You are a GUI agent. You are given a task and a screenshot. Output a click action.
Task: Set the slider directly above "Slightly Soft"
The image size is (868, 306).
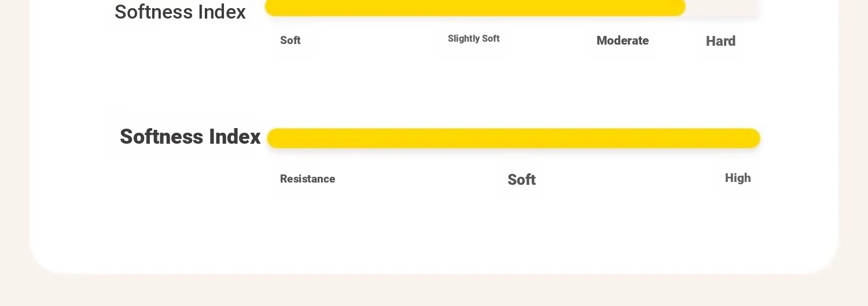pyautogui.click(x=473, y=8)
